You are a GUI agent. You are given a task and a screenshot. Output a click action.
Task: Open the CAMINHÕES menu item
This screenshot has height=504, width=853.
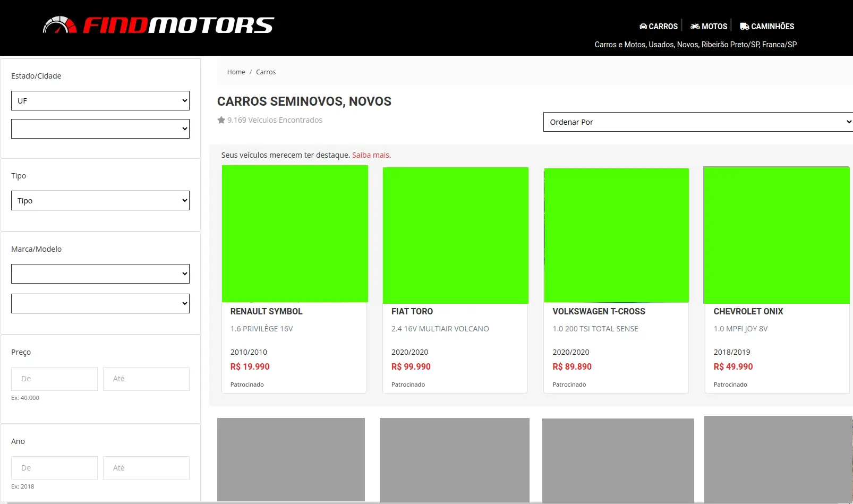[767, 27]
